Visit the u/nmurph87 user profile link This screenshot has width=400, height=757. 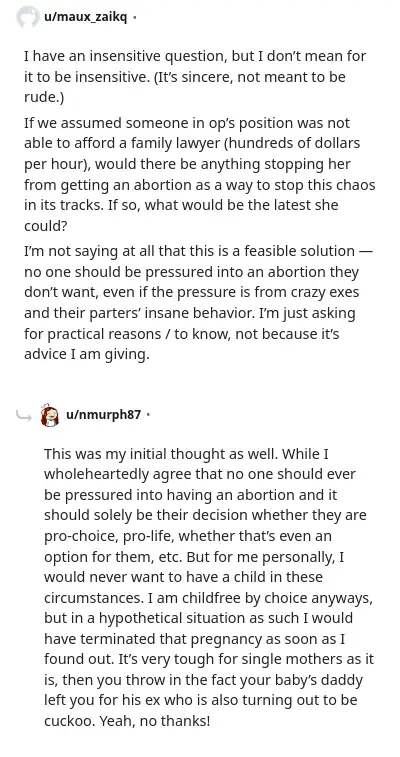pyautogui.click(x=103, y=414)
